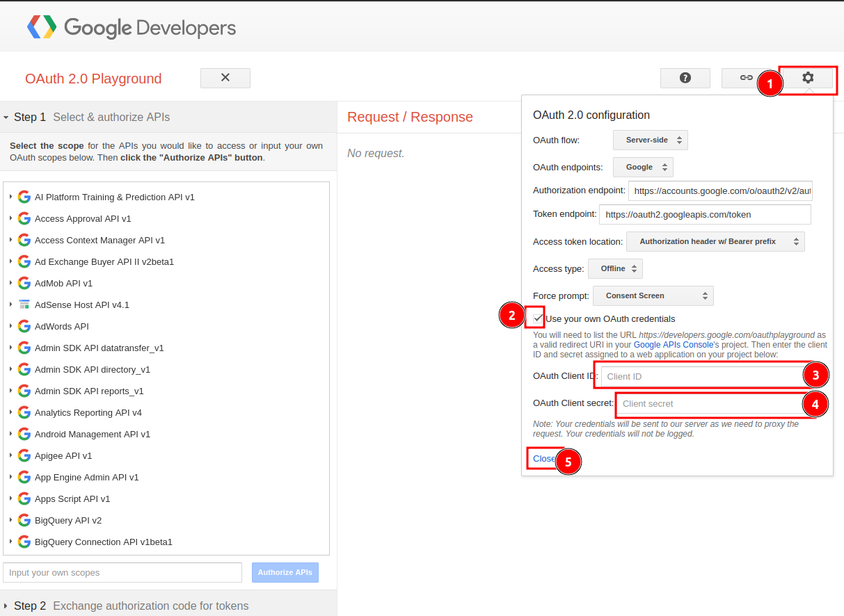Open the Access token location dropdown
The width and height of the screenshot is (844, 616).
715,241
